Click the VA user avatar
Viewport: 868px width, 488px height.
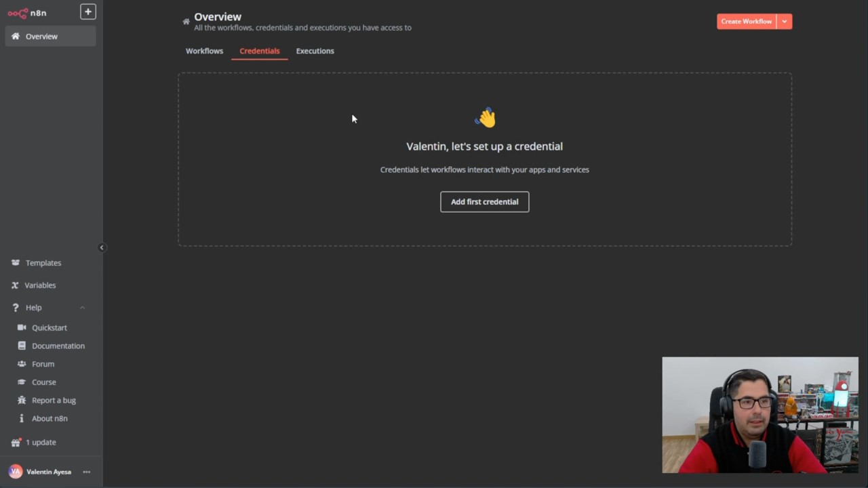click(x=15, y=472)
